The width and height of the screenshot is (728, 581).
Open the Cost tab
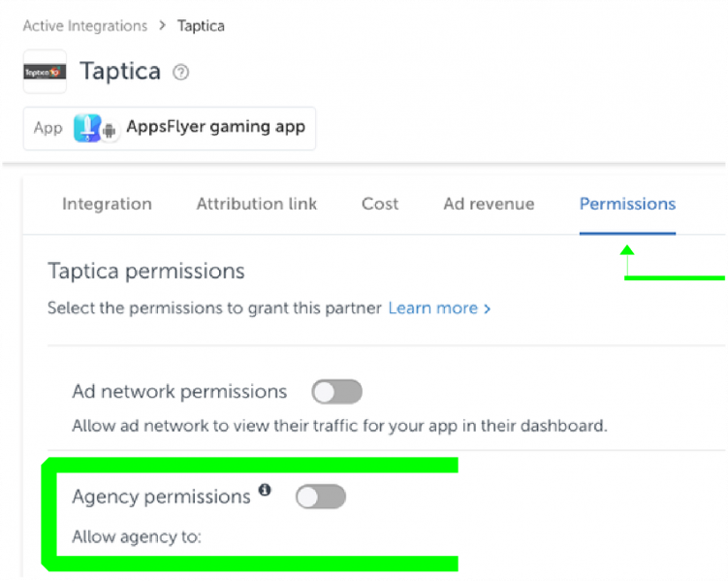[x=380, y=204]
